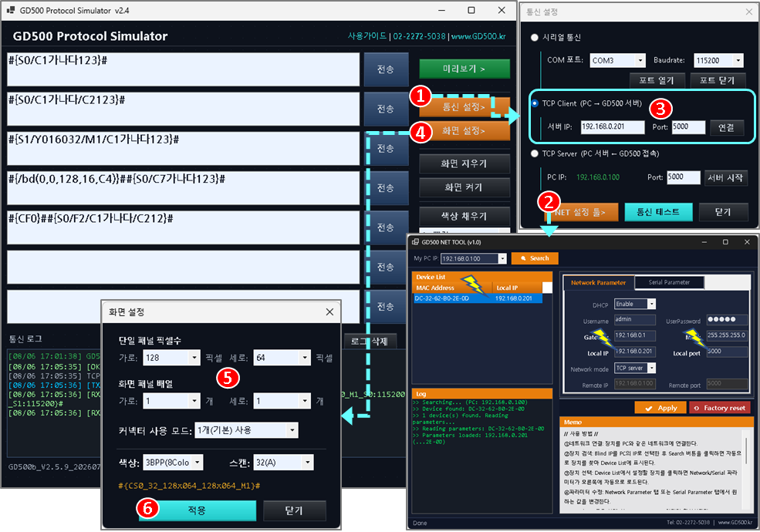Click 적용 in the 화면 설정 dialog
Viewport: 760px width, 532px height.
click(x=198, y=510)
